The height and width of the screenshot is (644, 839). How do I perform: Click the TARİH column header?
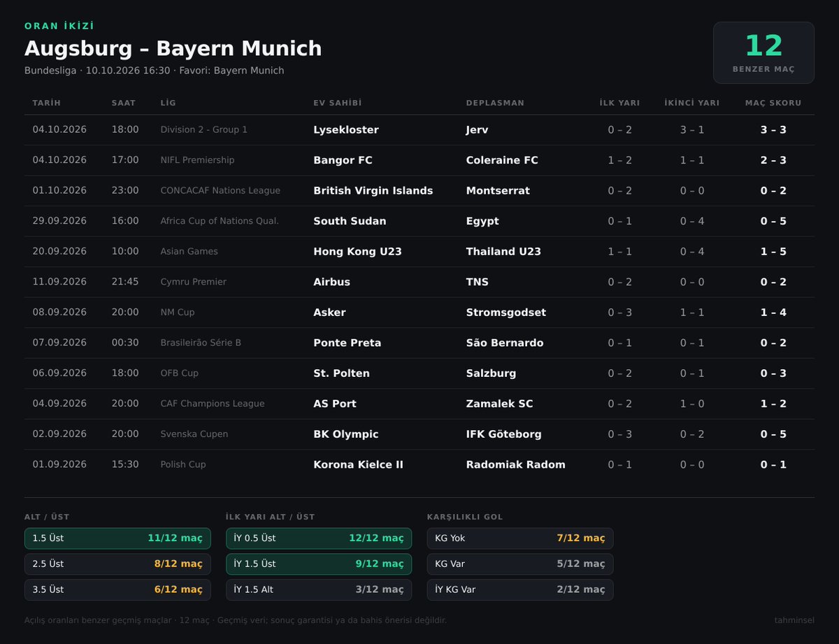tap(47, 103)
